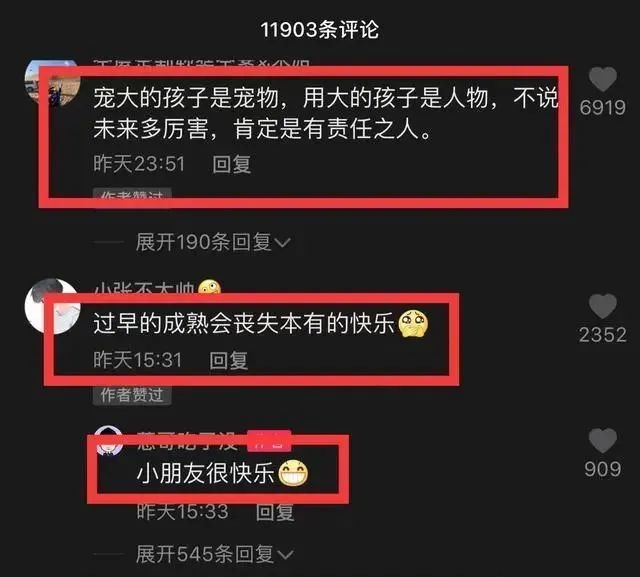This screenshot has width=640, height=577.
Task: Like the comment with 6919 likes
Action: point(602,79)
